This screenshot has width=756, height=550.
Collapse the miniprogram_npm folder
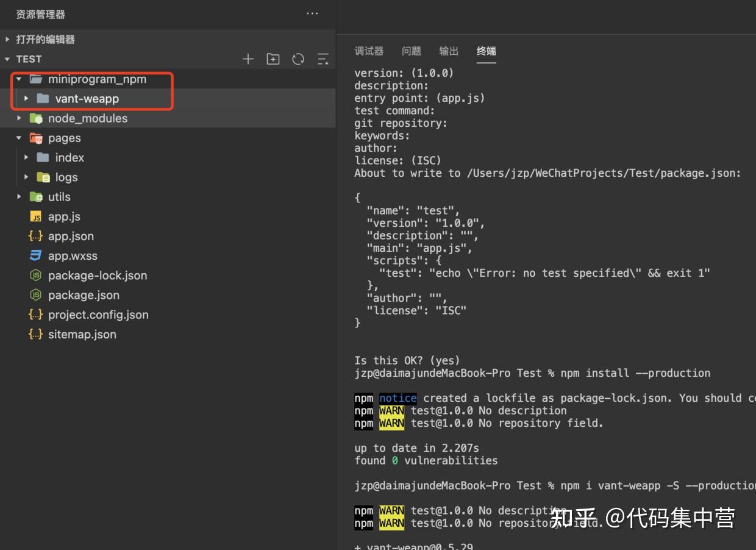pos(19,79)
